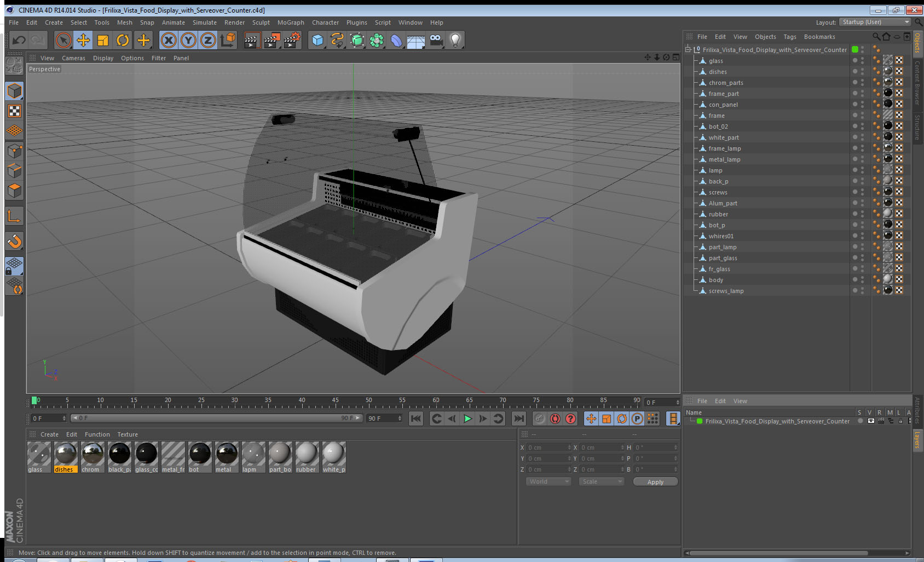
Task: Activate the Rotate tool in top toolbar
Action: (123, 40)
